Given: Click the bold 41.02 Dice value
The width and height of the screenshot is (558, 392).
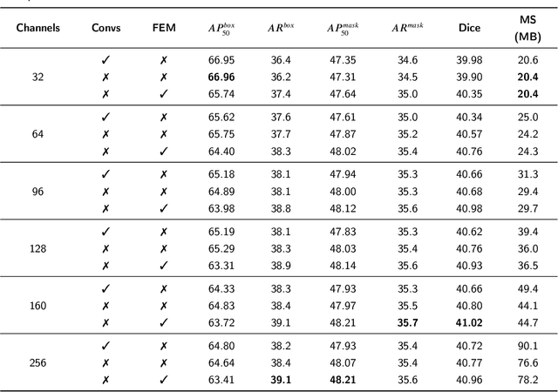Looking at the screenshot, I should point(469,322).
